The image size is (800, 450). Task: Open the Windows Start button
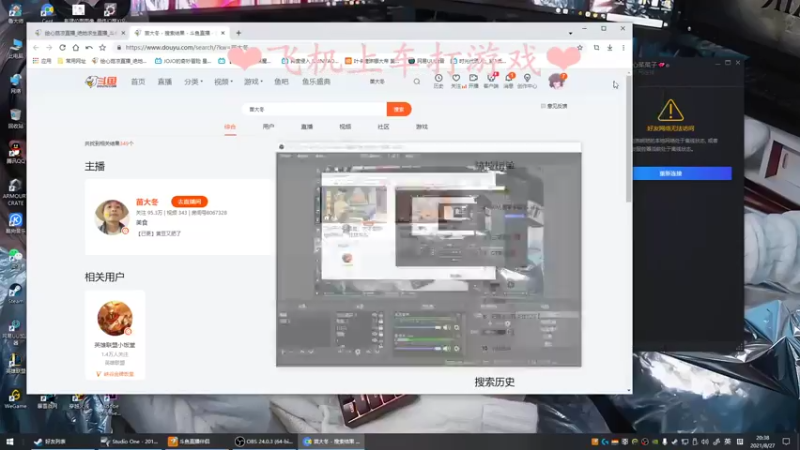click(x=10, y=441)
